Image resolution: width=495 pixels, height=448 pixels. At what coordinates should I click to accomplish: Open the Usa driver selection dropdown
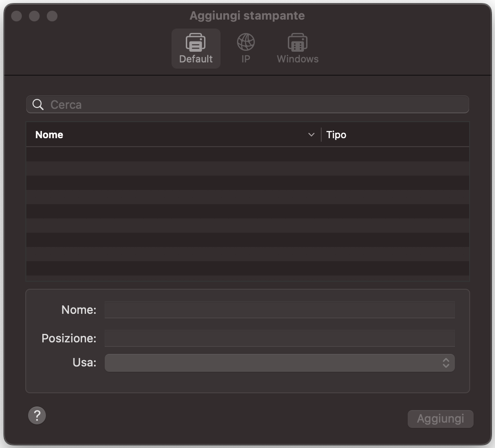(279, 362)
